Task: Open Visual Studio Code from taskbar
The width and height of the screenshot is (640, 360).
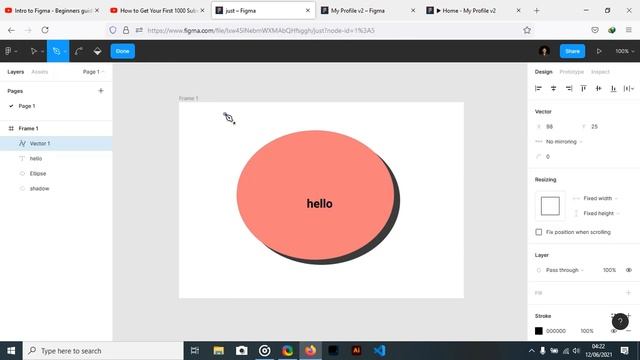Action: coord(379,351)
